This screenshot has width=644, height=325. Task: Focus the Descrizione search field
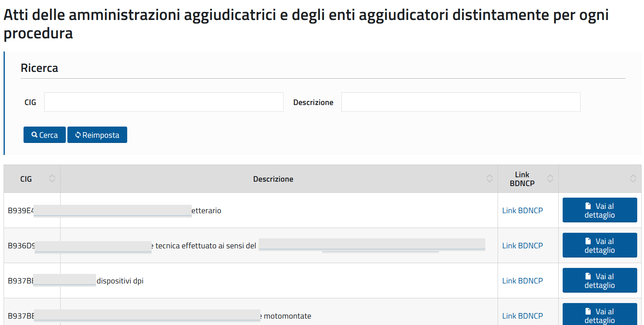(461, 102)
